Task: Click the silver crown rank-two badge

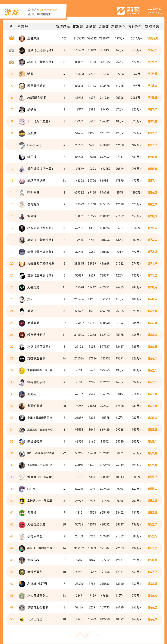Action: [11, 50]
